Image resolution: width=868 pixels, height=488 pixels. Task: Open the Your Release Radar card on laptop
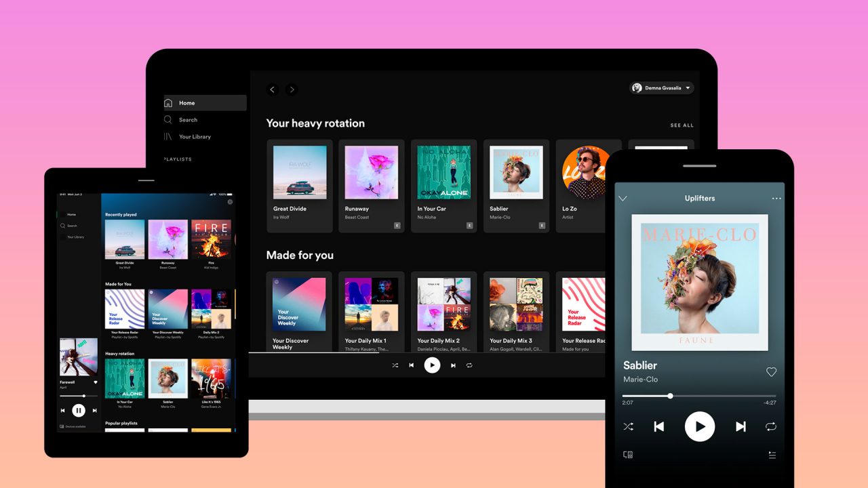coord(581,312)
